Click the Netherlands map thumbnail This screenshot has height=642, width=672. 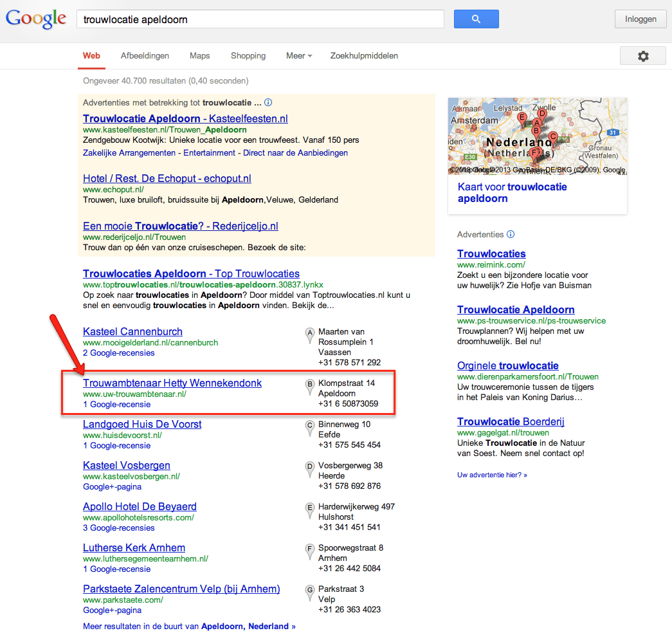[x=537, y=136]
